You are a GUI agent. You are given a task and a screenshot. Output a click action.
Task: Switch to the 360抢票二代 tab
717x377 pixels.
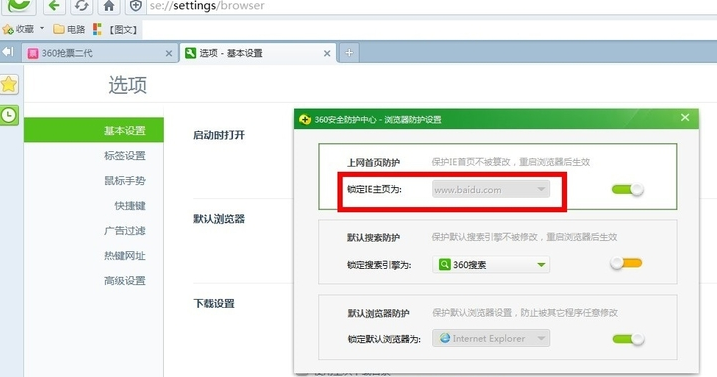coord(100,53)
